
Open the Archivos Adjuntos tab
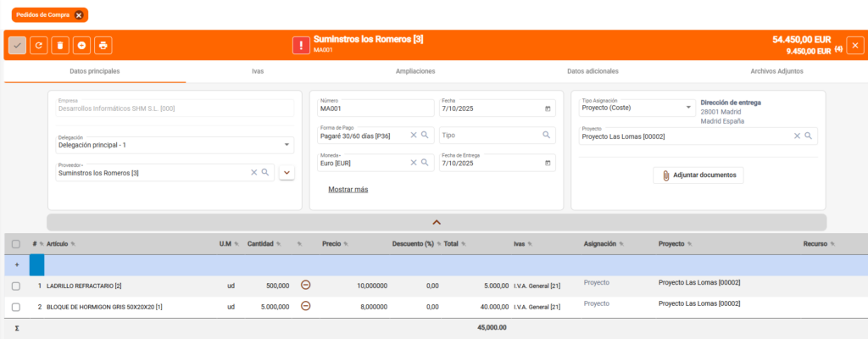pos(771,71)
